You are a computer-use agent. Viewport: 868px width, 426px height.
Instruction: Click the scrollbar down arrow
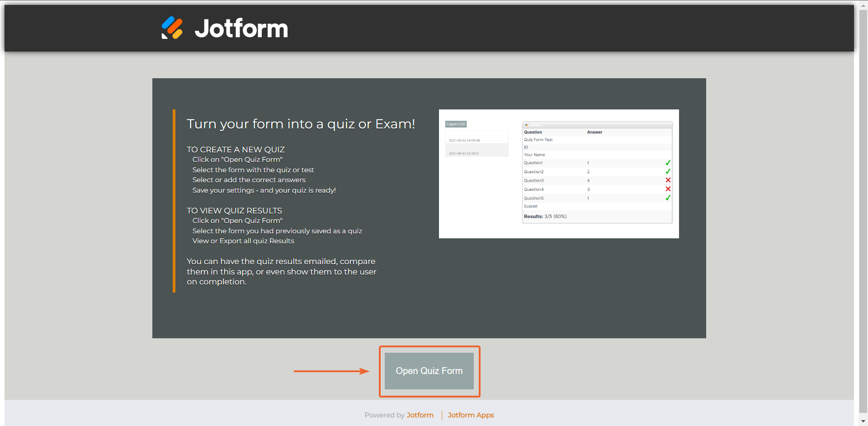(x=863, y=421)
